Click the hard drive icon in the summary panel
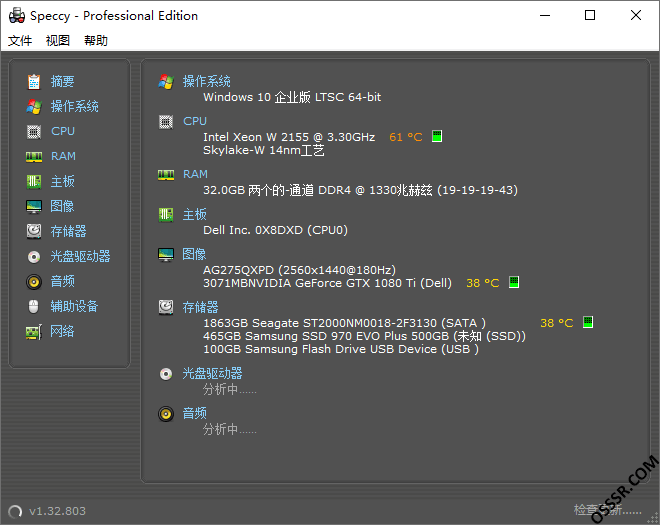This screenshot has width=660, height=525. [x=166, y=307]
